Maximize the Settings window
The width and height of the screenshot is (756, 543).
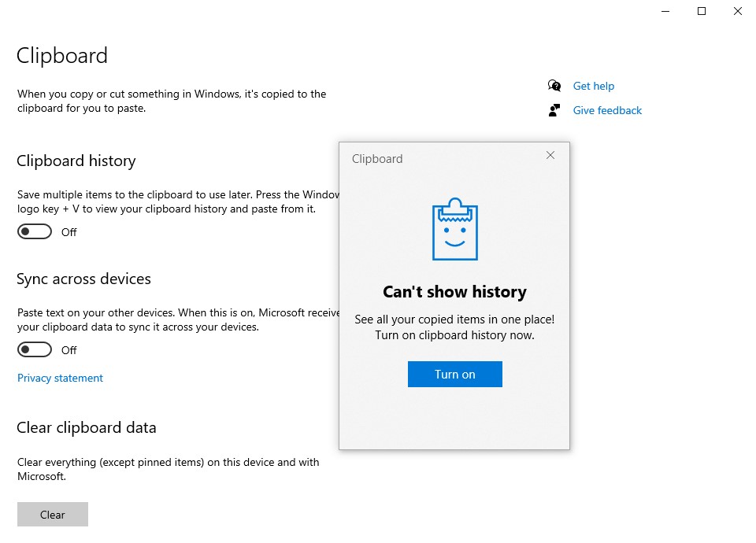click(702, 11)
